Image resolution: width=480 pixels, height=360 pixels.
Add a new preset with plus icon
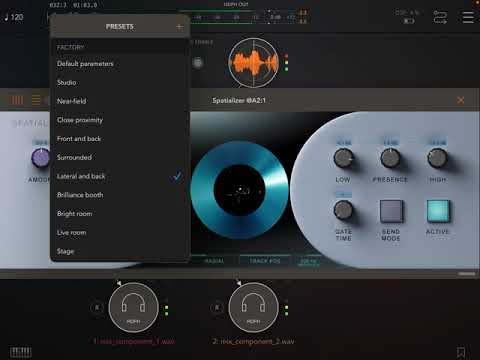coord(179,27)
